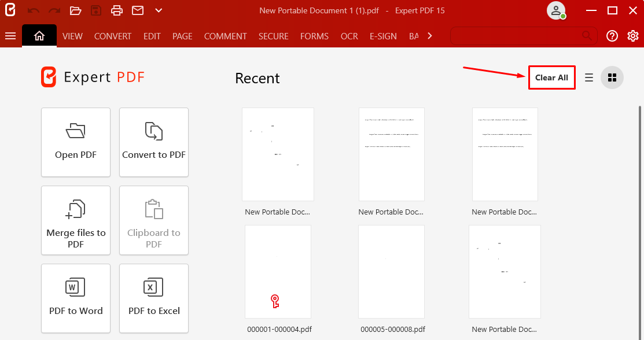Redo the last action
The height and width of the screenshot is (340, 644).
[x=54, y=10]
